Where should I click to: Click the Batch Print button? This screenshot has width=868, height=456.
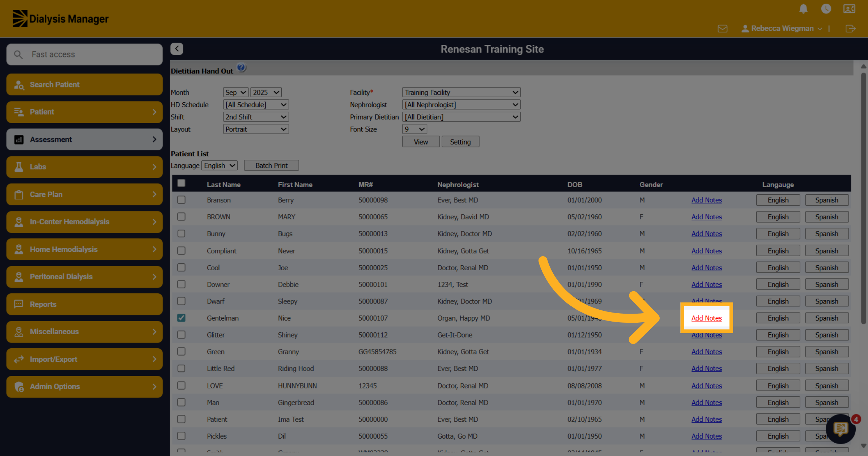(272, 165)
